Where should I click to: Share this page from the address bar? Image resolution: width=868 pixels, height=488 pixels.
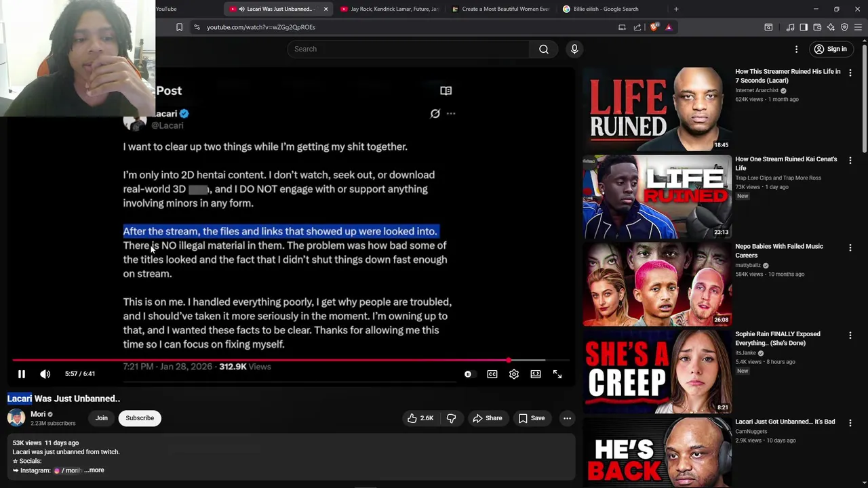pyautogui.click(x=637, y=27)
